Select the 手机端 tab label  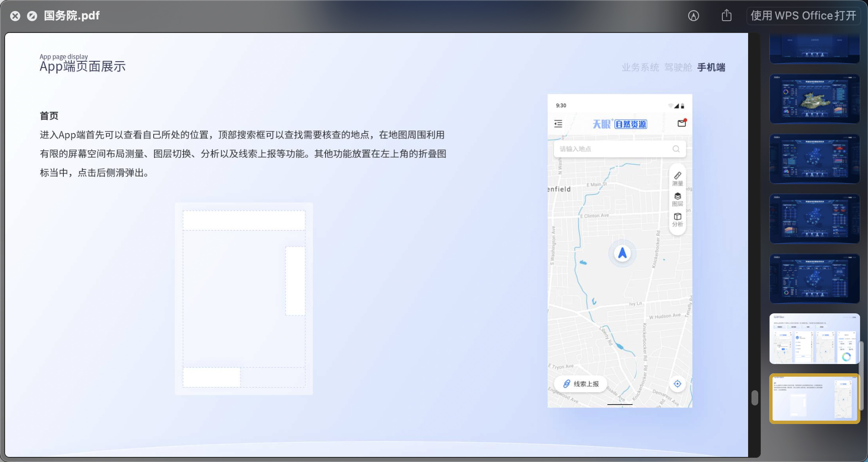click(x=711, y=67)
